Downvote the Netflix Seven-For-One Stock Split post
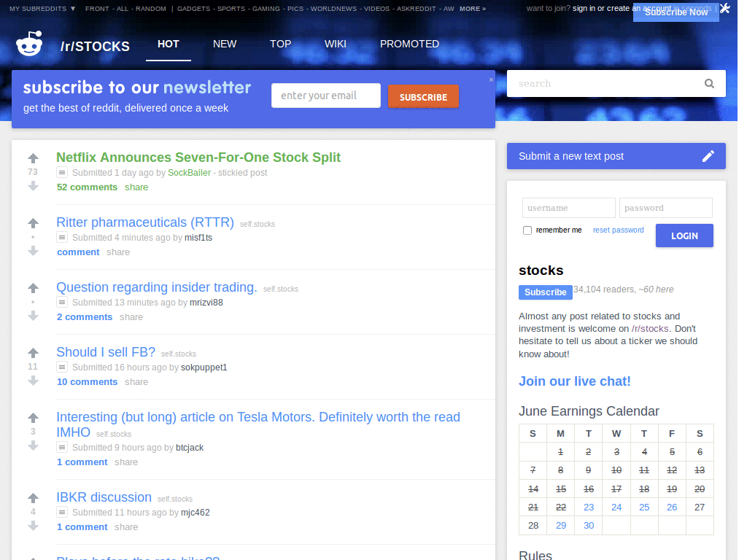This screenshot has height=560, width=747. pos(33,186)
